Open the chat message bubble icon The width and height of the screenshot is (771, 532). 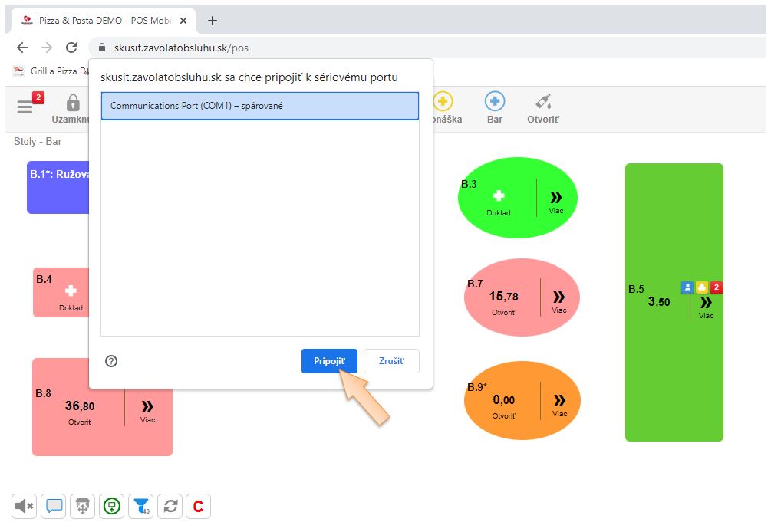[x=54, y=506]
